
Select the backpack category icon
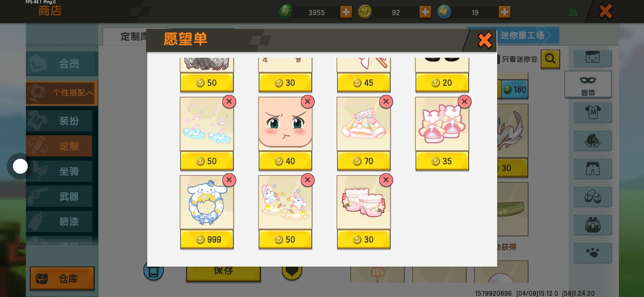tap(593, 225)
